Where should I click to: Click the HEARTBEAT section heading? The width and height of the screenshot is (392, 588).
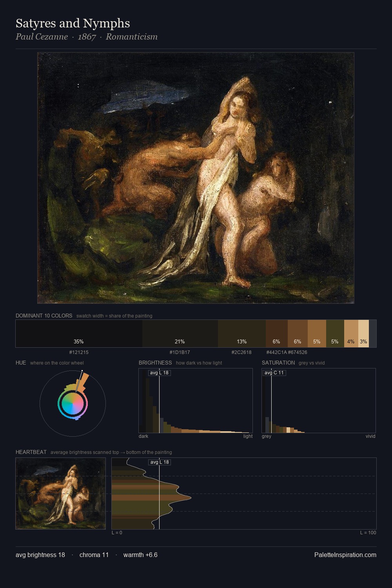31,452
